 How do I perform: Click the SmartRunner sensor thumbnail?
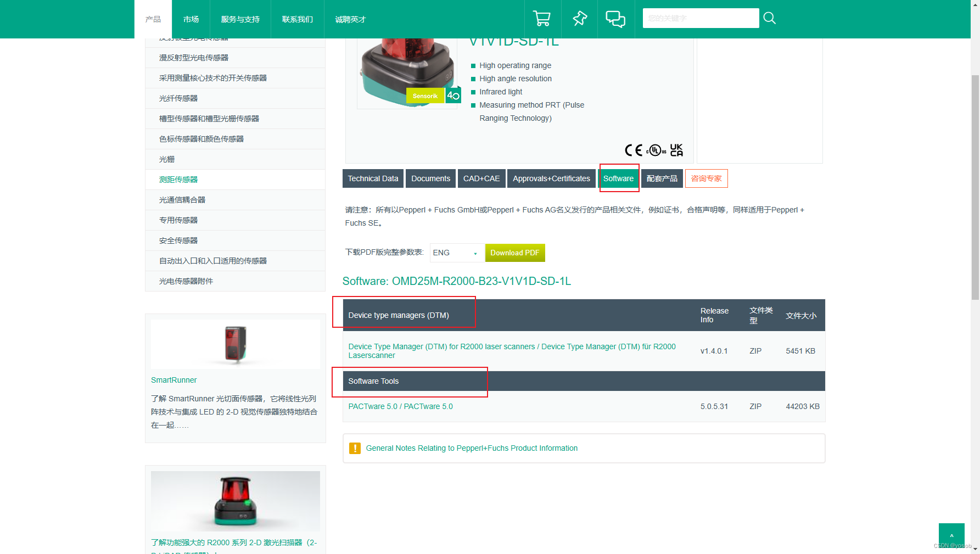(236, 344)
